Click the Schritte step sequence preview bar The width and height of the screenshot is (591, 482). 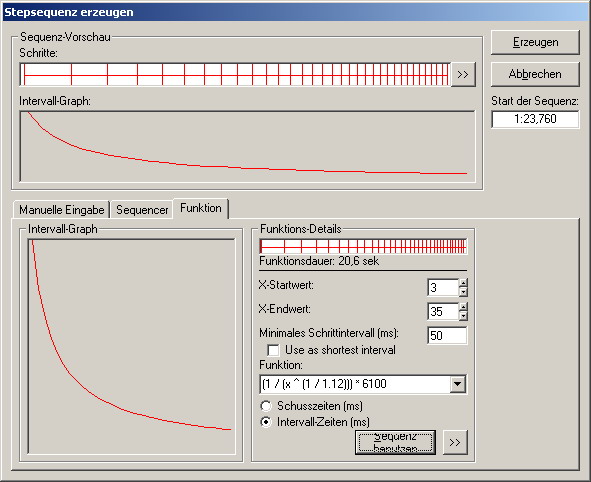tap(236, 75)
